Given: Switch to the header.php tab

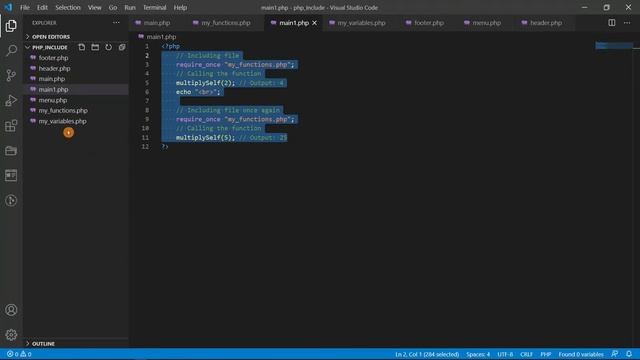Looking at the screenshot, I should click(546, 23).
